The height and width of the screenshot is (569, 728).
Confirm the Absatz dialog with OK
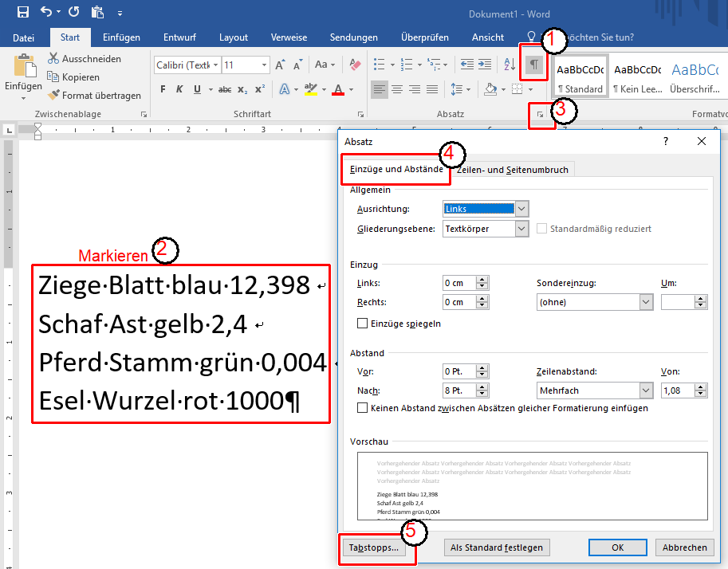tap(617, 547)
